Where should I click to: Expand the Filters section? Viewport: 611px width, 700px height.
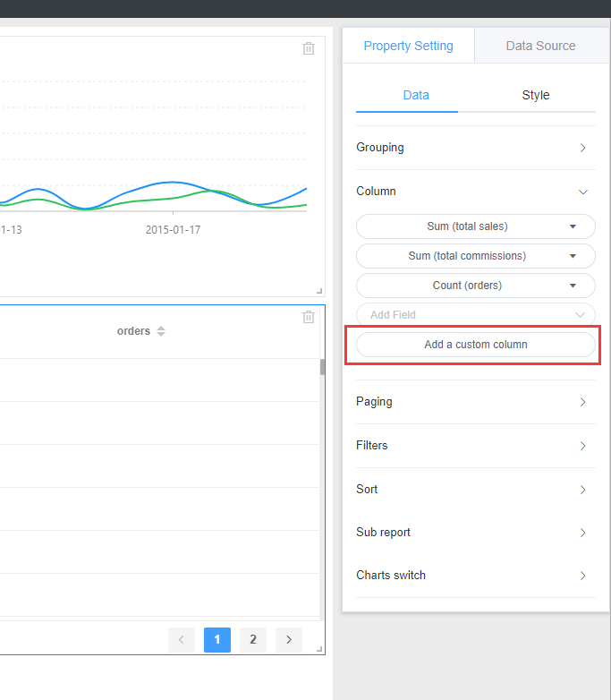476,446
